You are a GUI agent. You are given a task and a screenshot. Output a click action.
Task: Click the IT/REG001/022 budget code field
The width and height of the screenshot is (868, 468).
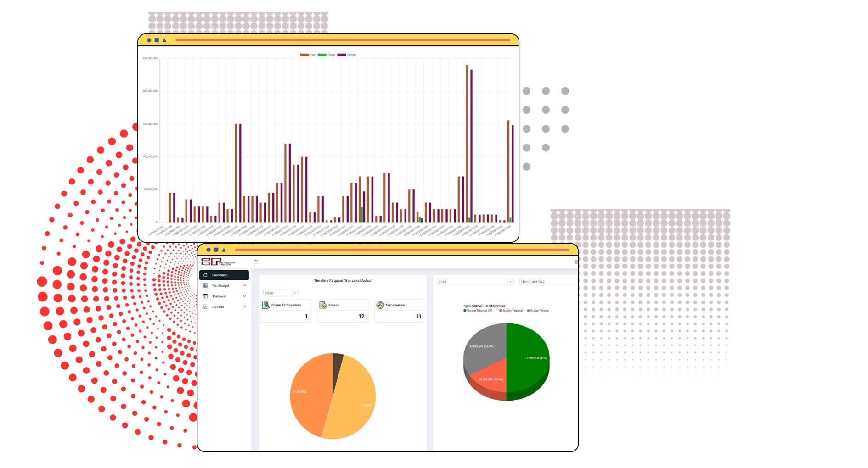pyautogui.click(x=547, y=282)
